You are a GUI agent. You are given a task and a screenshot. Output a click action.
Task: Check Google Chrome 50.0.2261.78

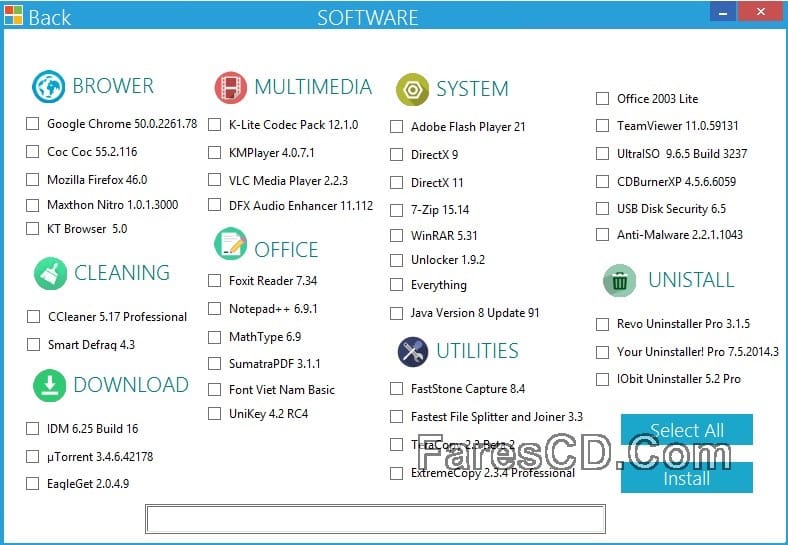tap(33, 124)
